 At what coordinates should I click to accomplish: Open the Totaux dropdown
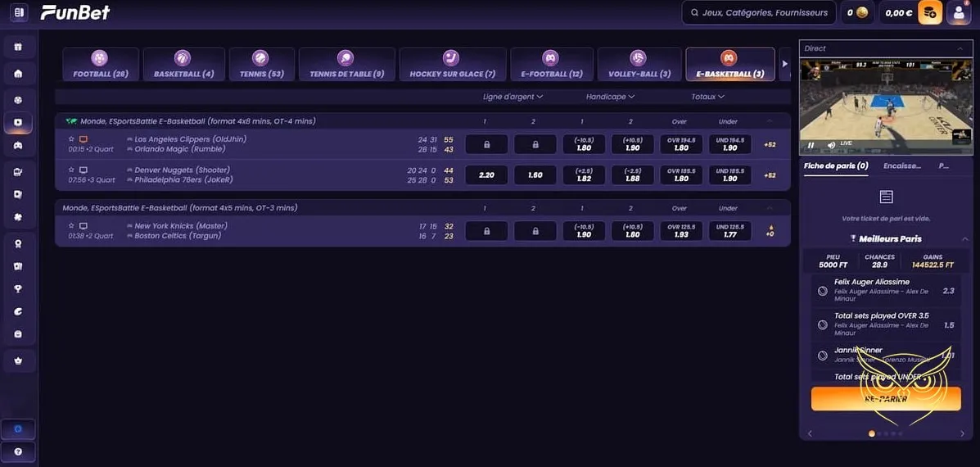[x=707, y=97]
